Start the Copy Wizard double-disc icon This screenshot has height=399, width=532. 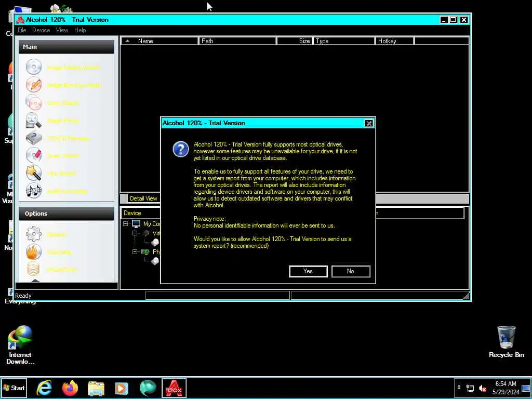coord(34,102)
